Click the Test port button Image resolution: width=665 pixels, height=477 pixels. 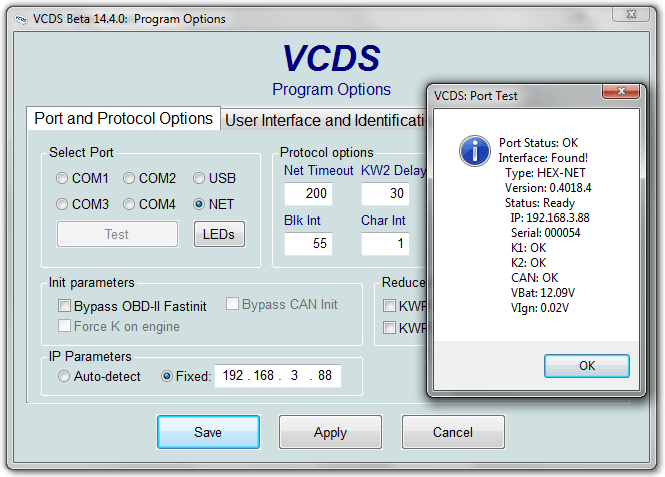(x=117, y=234)
